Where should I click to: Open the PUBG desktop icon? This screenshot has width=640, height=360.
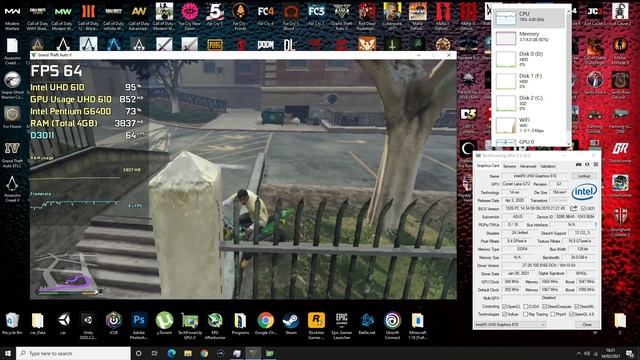[215, 44]
